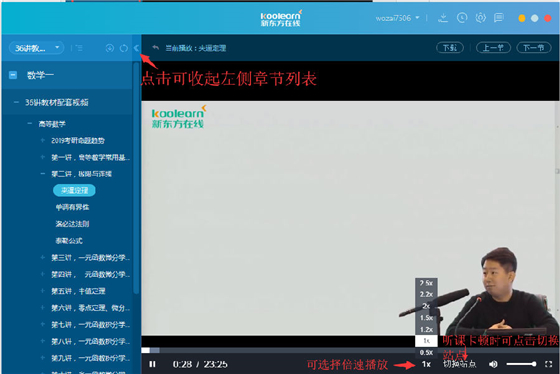This screenshot has height=374, width=560.
Task: Collapse the 数学一 section toggle
Action: (x=13, y=75)
